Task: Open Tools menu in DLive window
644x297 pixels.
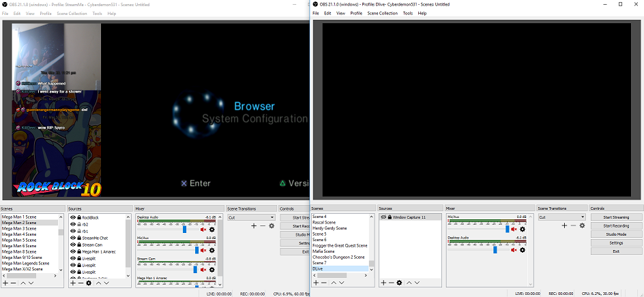Action: tap(408, 13)
